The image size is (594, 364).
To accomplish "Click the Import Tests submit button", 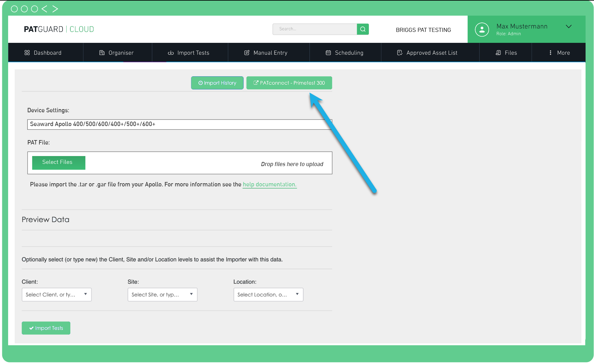I will [x=46, y=328].
